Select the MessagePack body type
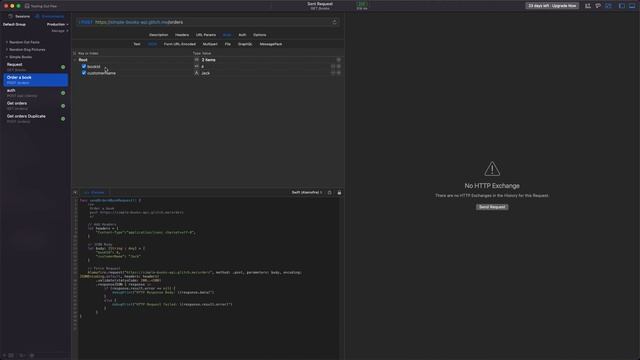This screenshot has width=640, height=360. point(271,44)
